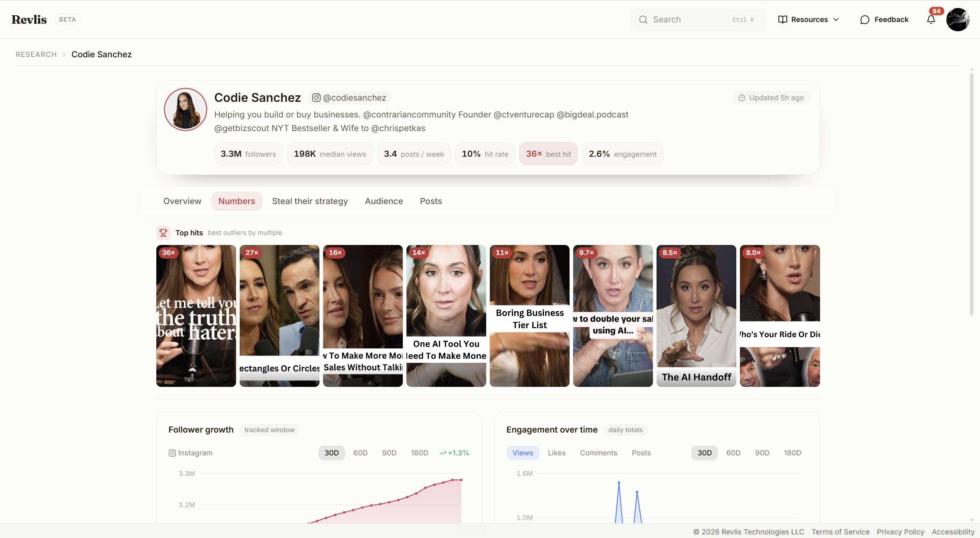Click the Instagram icon beside @codiesanchez
980x538 pixels.
(x=316, y=98)
